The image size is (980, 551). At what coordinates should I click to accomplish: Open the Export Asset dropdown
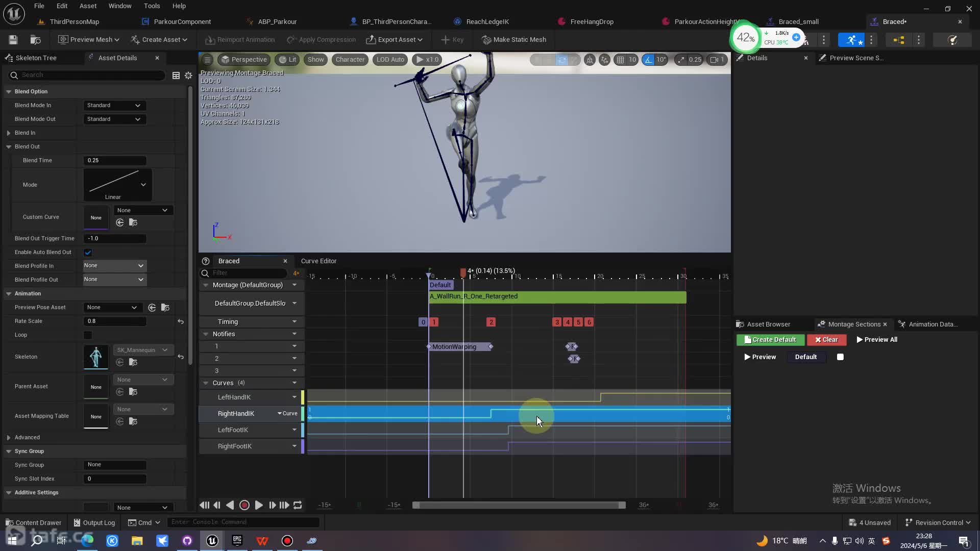point(395,40)
